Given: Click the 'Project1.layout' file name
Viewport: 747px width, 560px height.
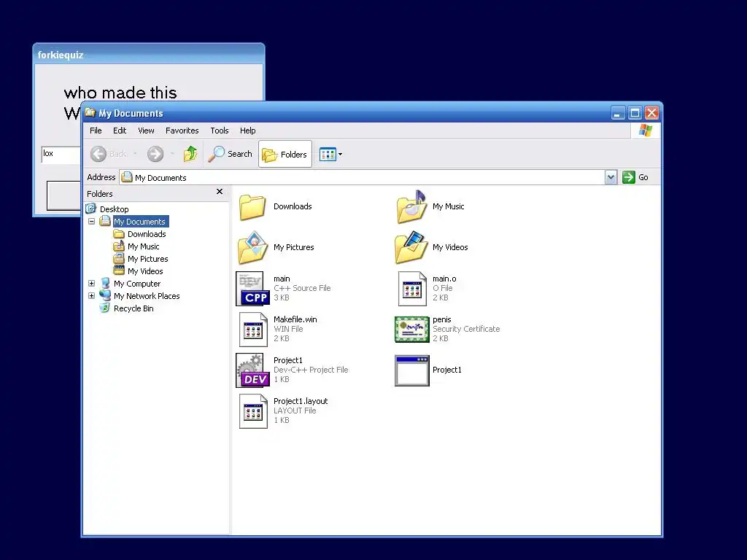Looking at the screenshot, I should click(300, 402).
